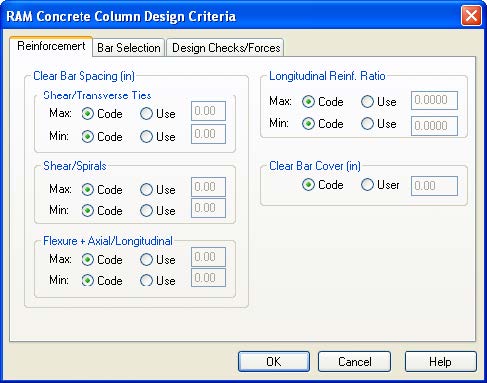
Task: Open the Design Checks/Forces tab
Action: (226, 48)
